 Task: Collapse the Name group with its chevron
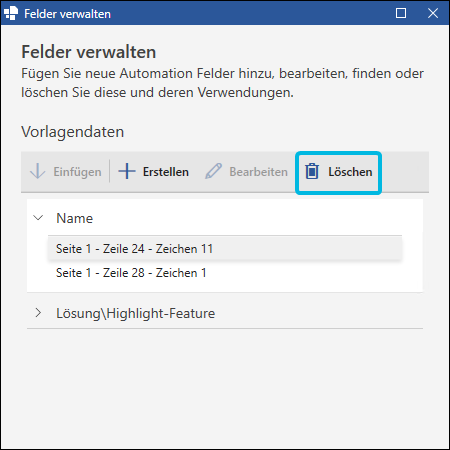(38, 218)
